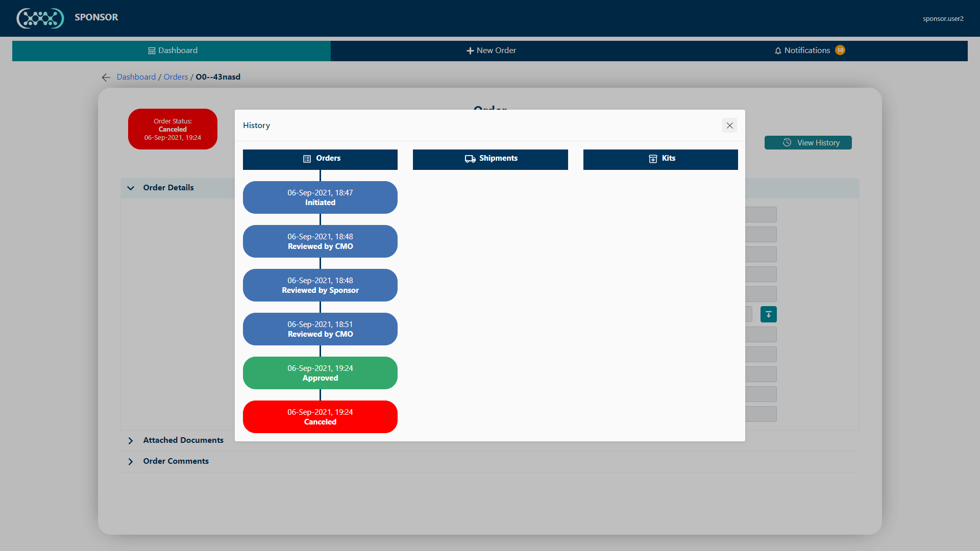Close the History dialog
980x551 pixels.
coord(729,126)
